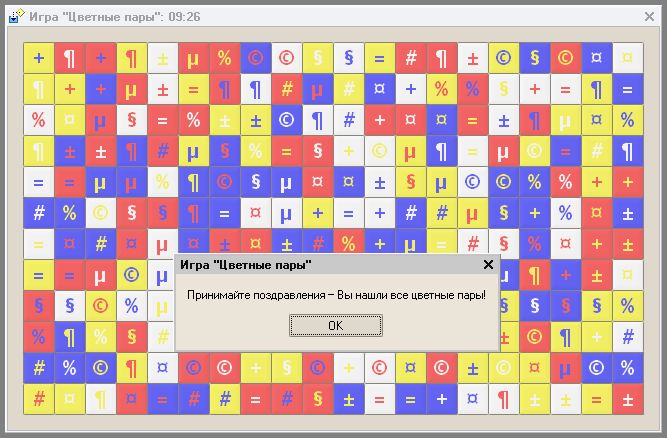The image size is (667, 438).
Task: Click the red tile with white ± in bottom-right corner
Action: pos(627,399)
